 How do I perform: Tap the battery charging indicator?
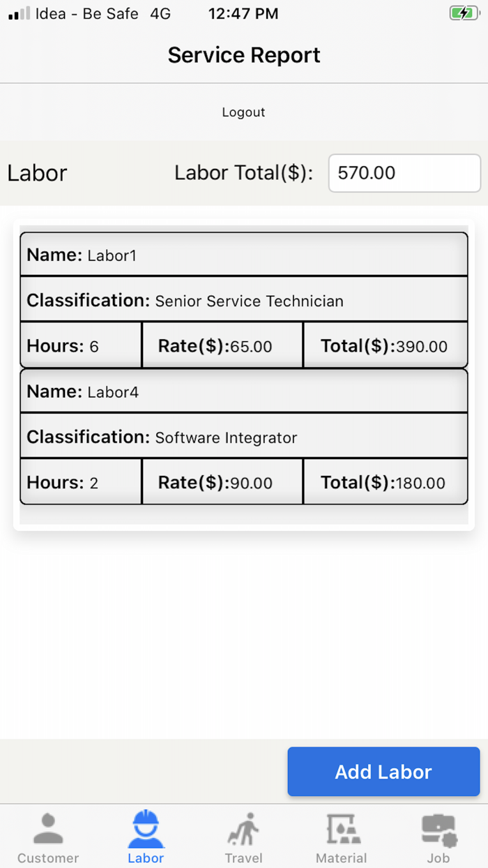pyautogui.click(x=464, y=13)
